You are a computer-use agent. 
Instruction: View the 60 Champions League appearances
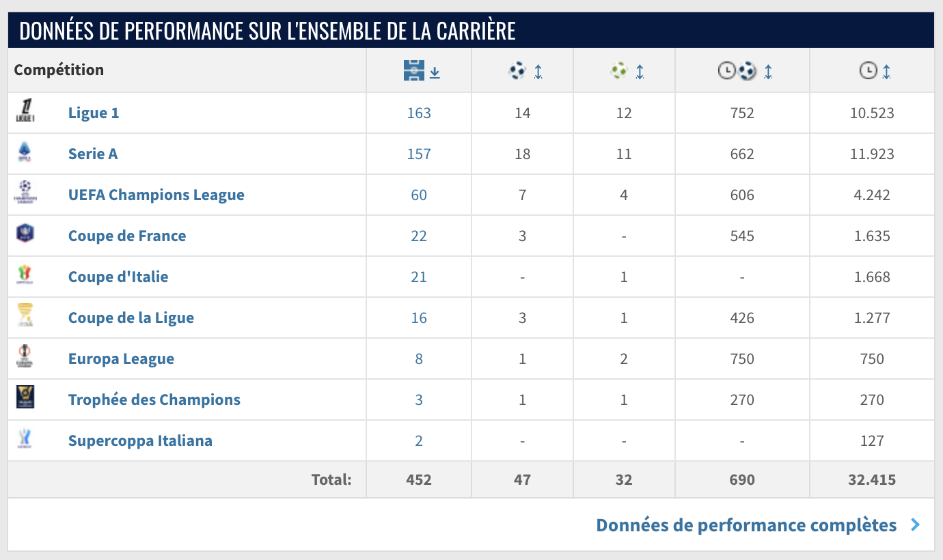pos(419,195)
